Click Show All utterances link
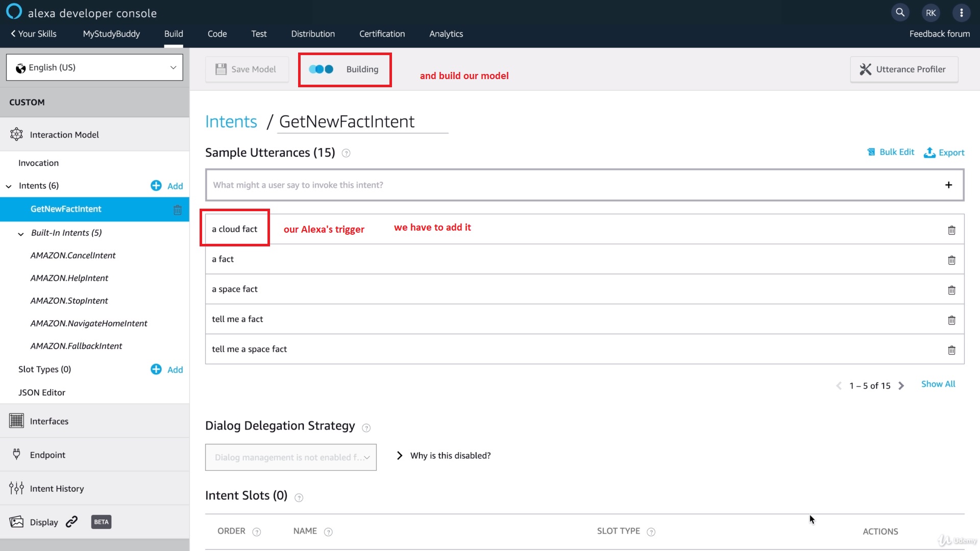Viewport: 980px width, 551px height. pos(938,384)
